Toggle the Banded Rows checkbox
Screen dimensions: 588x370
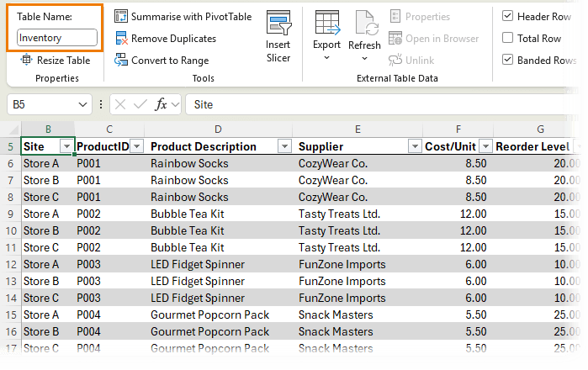[507, 60]
